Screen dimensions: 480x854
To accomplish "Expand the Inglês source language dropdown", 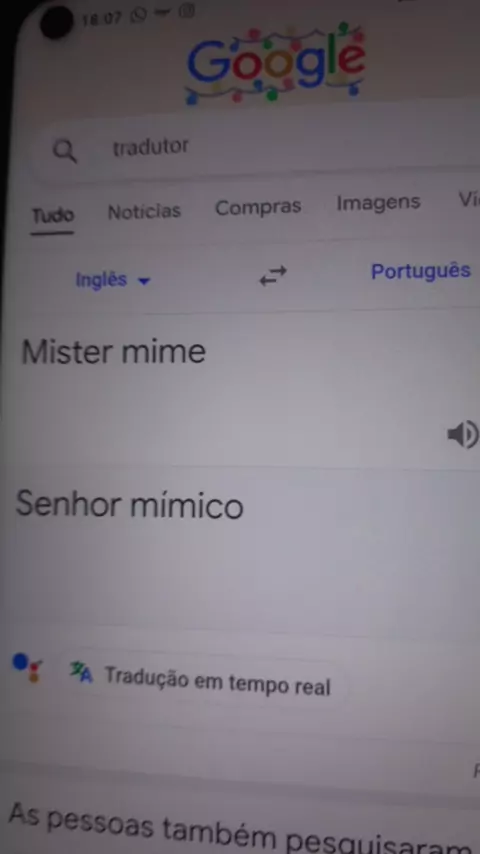I will pos(112,280).
